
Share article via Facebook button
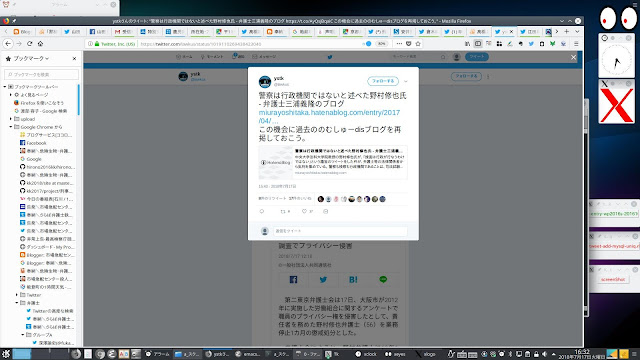293,280
